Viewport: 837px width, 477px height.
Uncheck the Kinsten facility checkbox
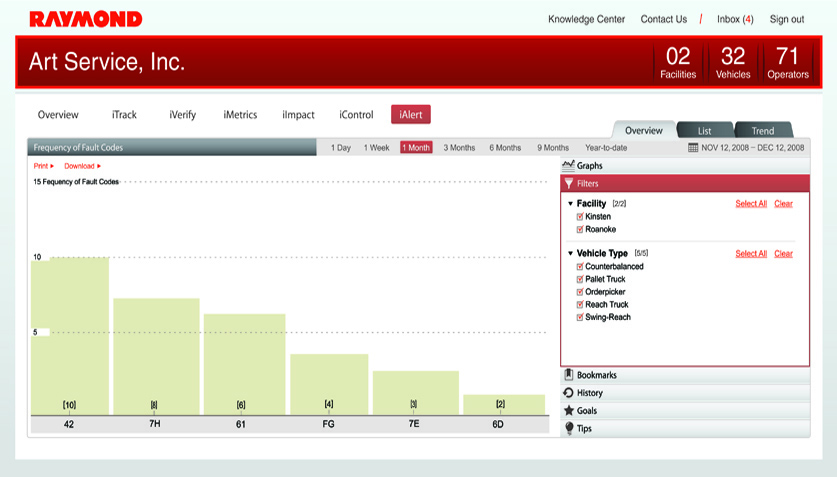click(x=580, y=217)
